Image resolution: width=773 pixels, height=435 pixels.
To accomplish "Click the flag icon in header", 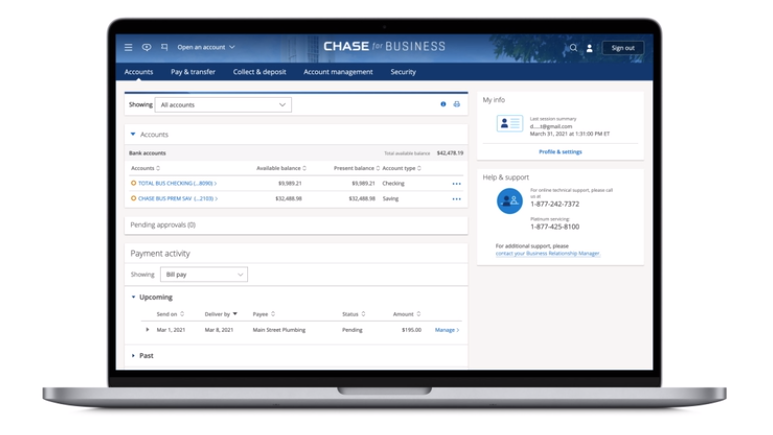I will [164, 47].
